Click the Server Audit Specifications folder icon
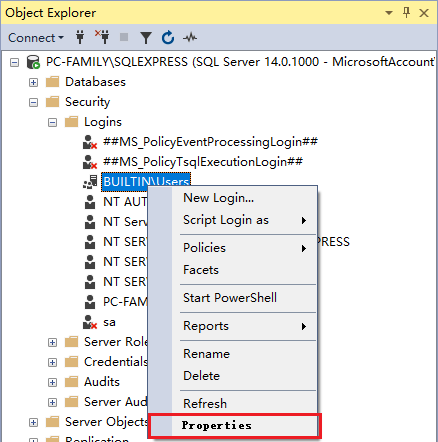 point(71,402)
